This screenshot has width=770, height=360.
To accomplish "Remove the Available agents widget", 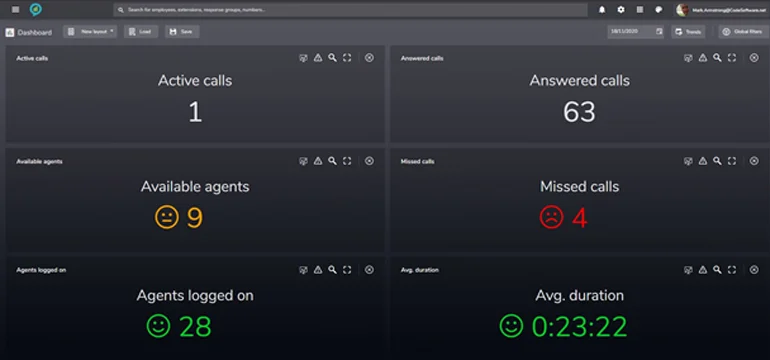I will 369,161.
